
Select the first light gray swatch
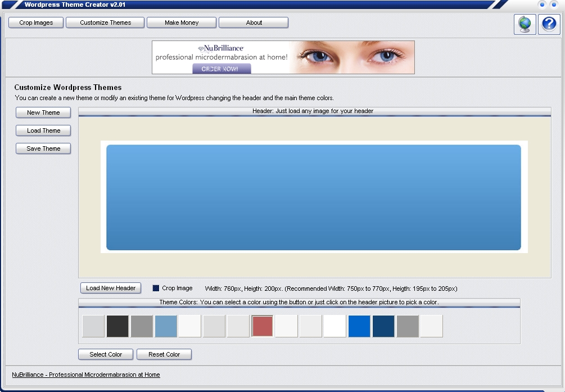(x=93, y=326)
